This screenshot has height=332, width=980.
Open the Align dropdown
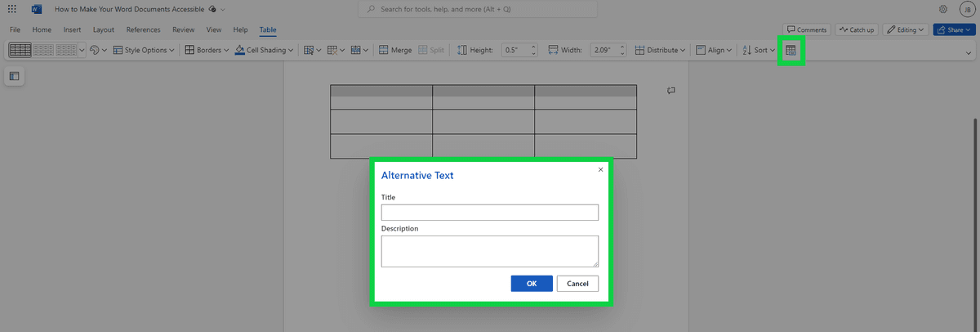714,50
